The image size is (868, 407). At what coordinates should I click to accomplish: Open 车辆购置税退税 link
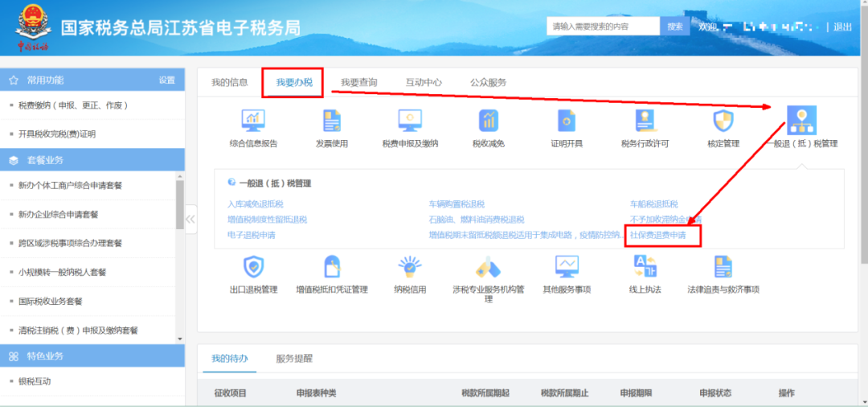[x=457, y=204]
